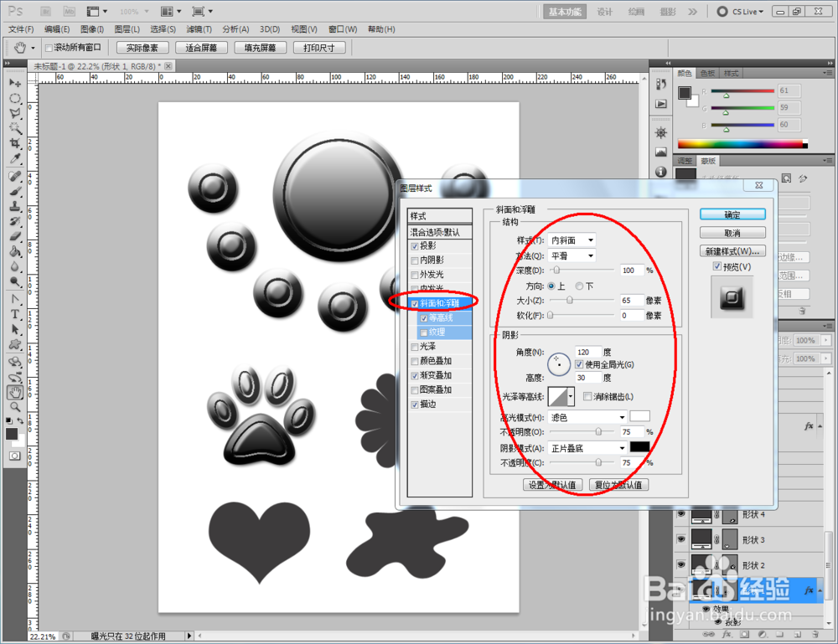
Task: Click the white highlight color swatch
Action: pos(639,416)
